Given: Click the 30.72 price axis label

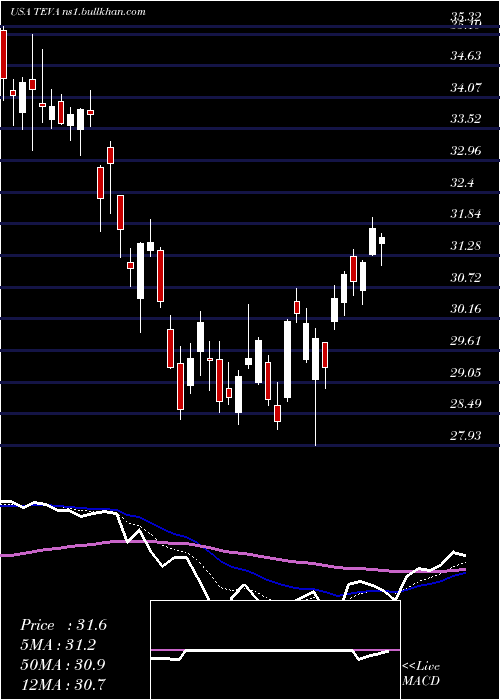Looking at the screenshot, I should coord(466,277).
